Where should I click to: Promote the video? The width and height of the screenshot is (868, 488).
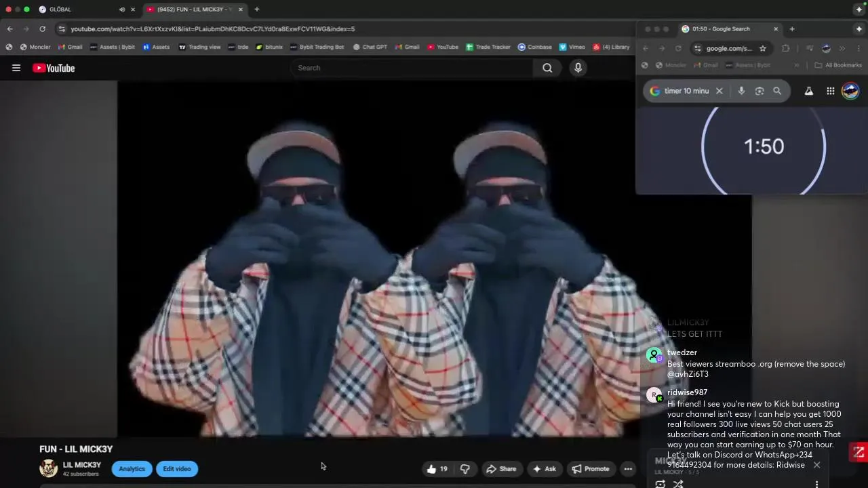coord(591,469)
